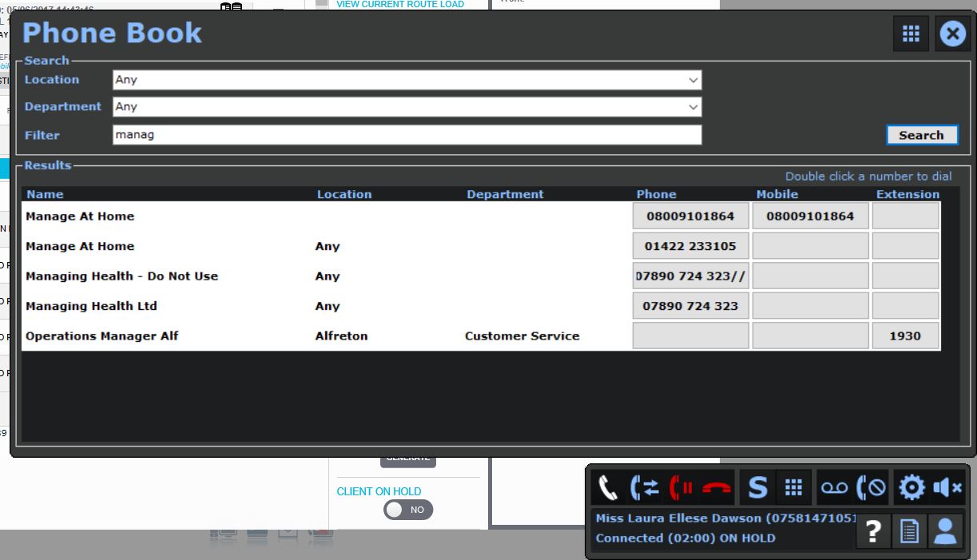Open the call notes document icon

click(909, 532)
